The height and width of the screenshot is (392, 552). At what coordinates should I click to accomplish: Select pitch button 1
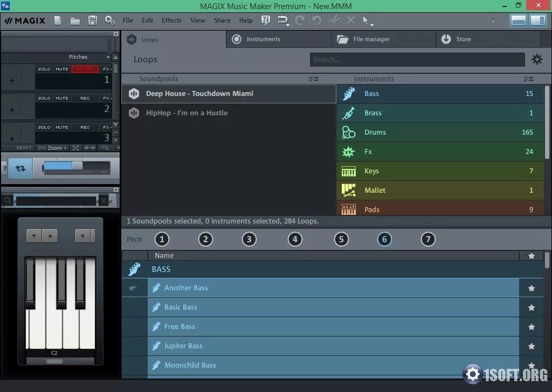click(x=162, y=240)
